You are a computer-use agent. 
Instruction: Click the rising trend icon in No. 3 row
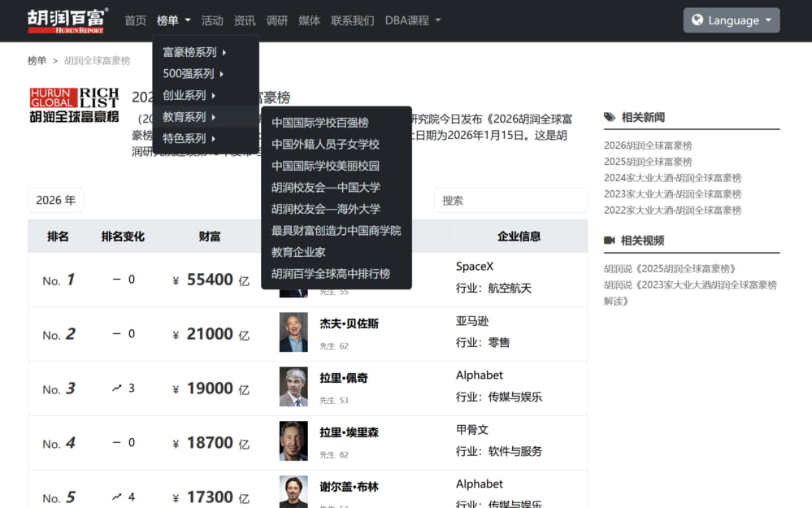pyautogui.click(x=117, y=388)
